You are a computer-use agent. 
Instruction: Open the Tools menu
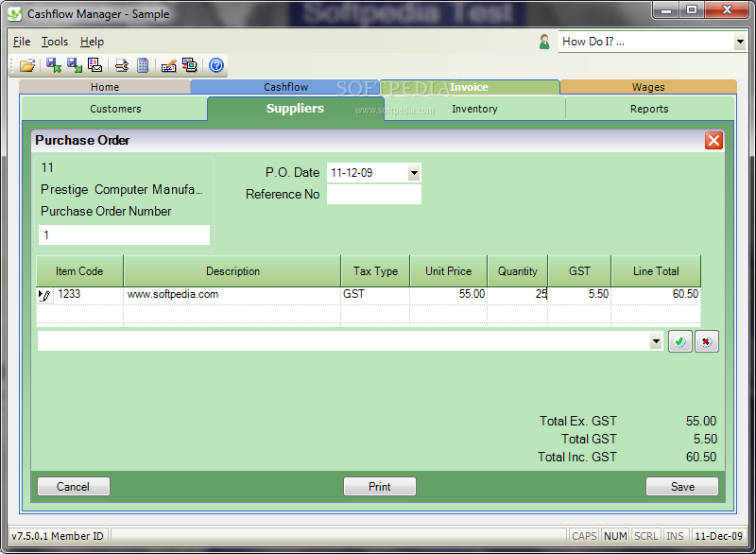pyautogui.click(x=55, y=42)
